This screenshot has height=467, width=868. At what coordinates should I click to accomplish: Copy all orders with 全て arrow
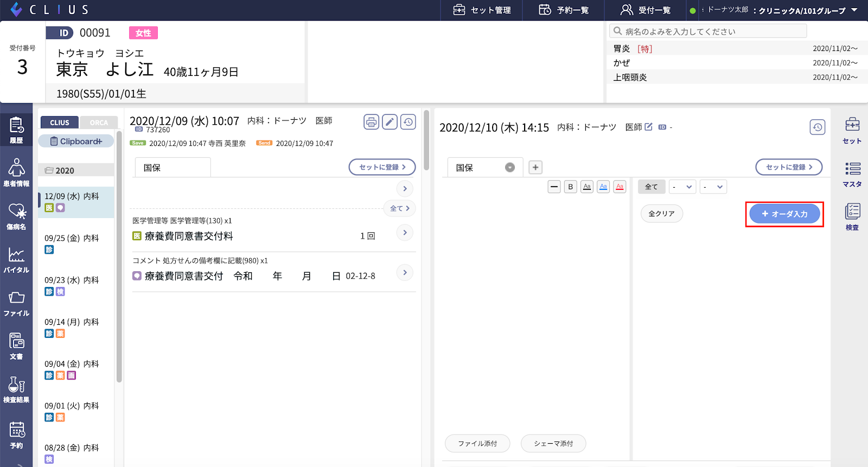pyautogui.click(x=400, y=208)
